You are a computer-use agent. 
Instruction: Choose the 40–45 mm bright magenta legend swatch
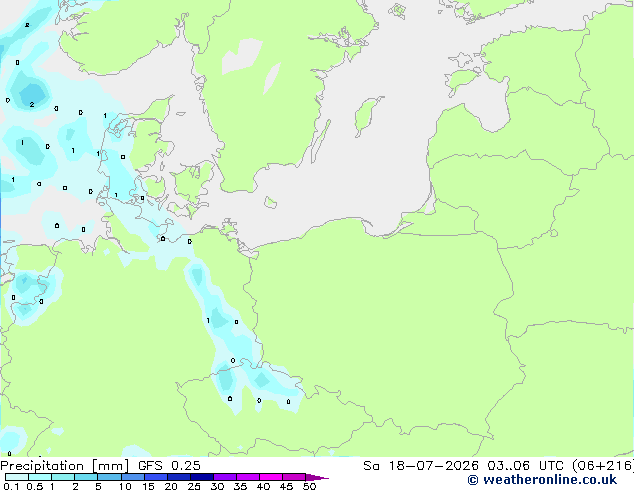point(271,477)
